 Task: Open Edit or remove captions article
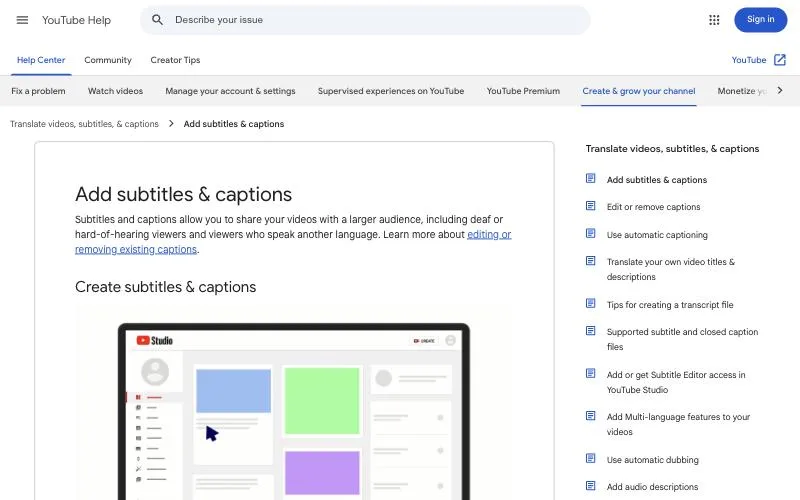coord(653,207)
